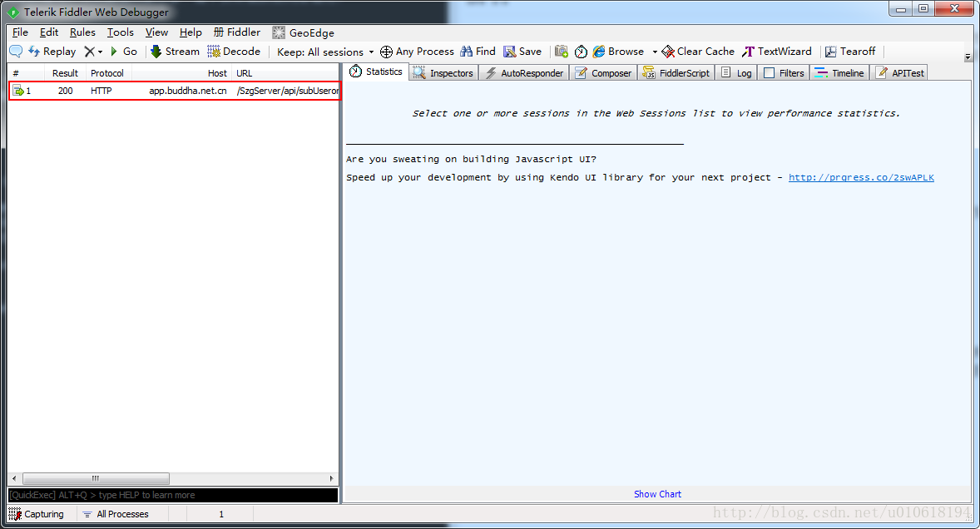Click Save in the toolbar
980x529 pixels.
point(522,52)
